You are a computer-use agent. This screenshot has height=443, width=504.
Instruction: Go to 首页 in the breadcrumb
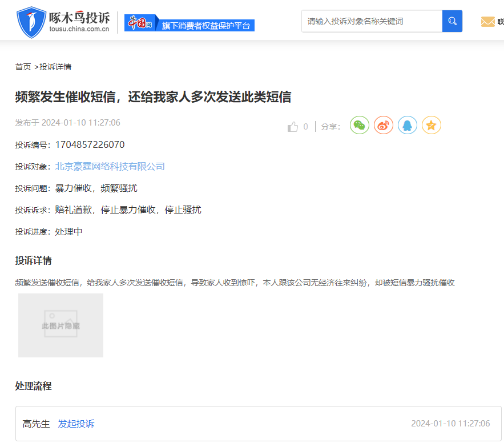click(23, 67)
